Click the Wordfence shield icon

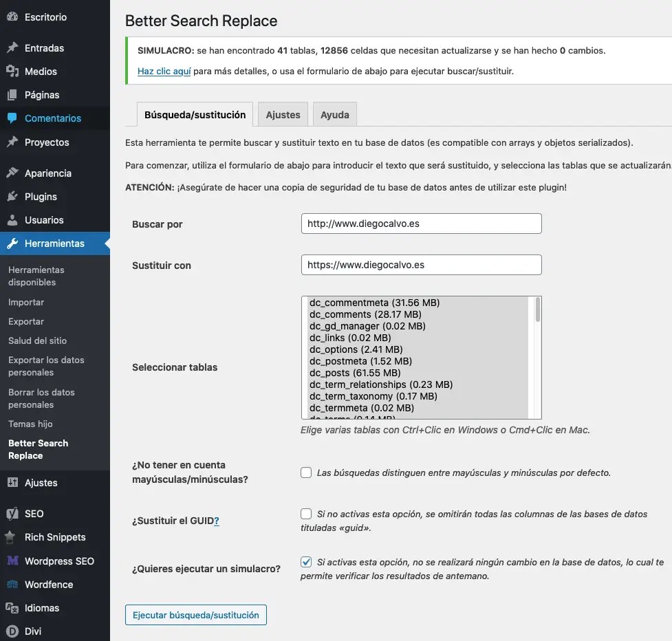(x=12, y=585)
